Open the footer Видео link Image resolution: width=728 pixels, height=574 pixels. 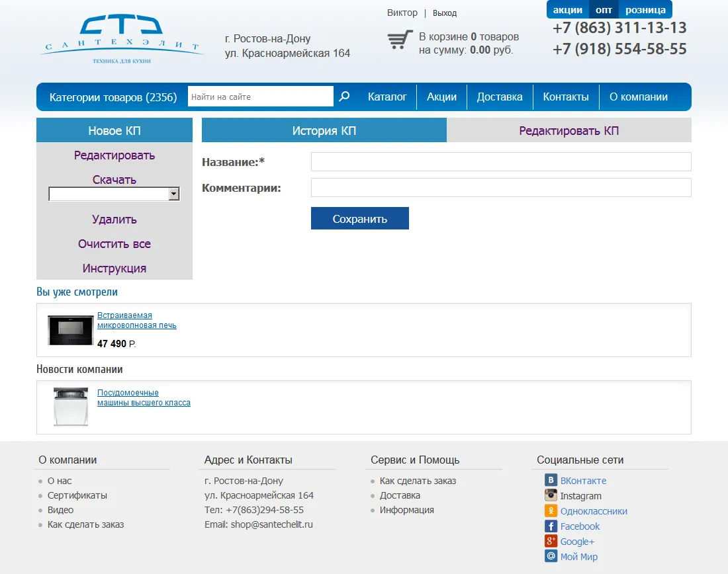(x=60, y=509)
